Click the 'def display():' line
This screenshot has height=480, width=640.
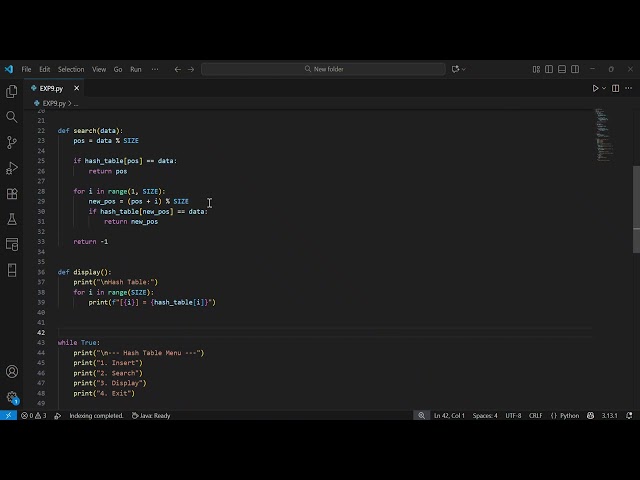pos(84,272)
